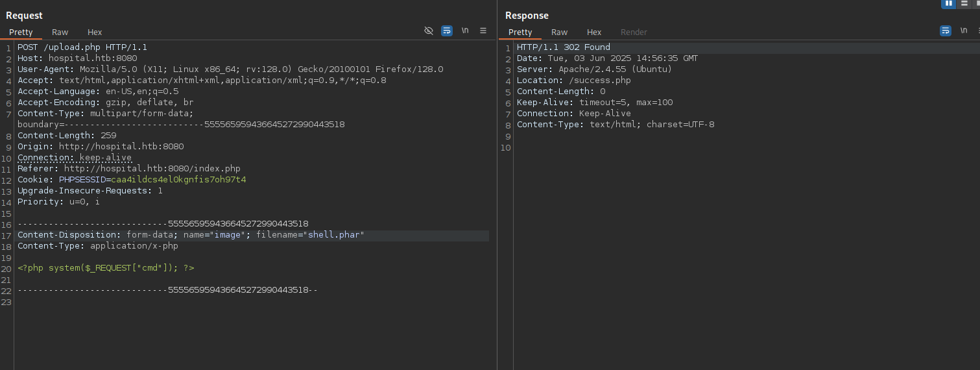Screen dimensions: 980x370
Task: Select stacked horizontal layout icon
Action: pos(964,3)
